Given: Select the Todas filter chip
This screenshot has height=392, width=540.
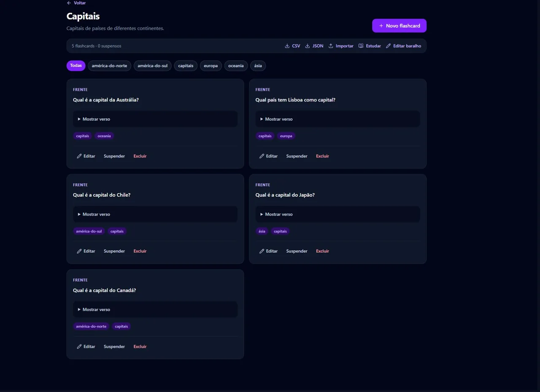Looking at the screenshot, I should tap(76, 66).
